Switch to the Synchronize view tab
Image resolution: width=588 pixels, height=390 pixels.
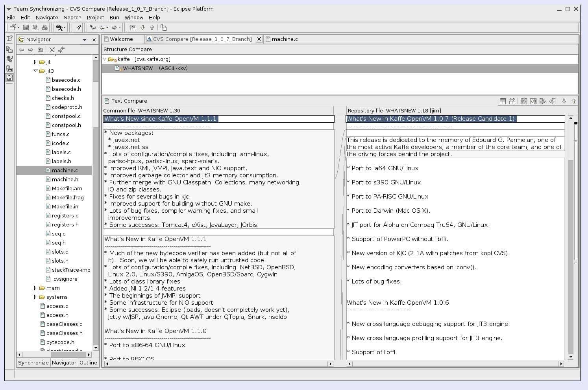pyautogui.click(x=33, y=362)
